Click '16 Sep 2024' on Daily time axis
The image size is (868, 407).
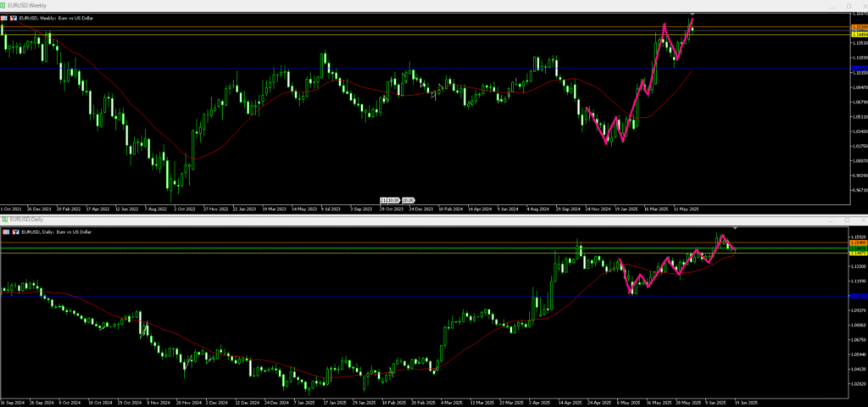12,403
